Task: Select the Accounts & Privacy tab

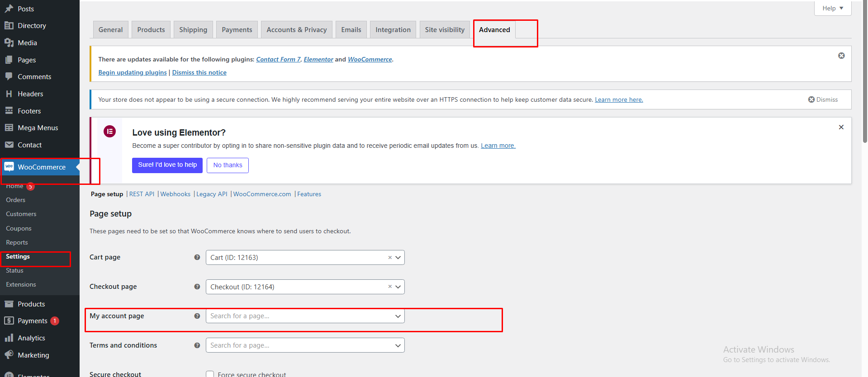Action: click(x=297, y=30)
